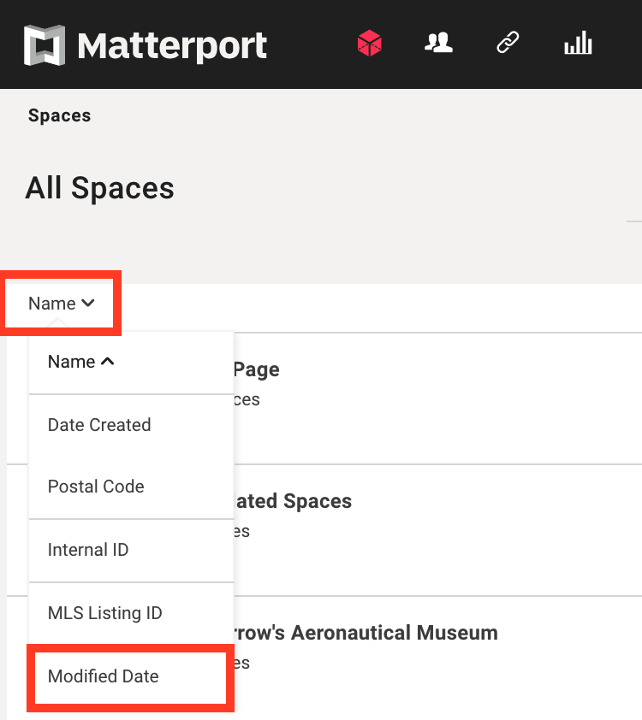Open the Name sort dropdown
This screenshot has height=720, width=642.
61,304
